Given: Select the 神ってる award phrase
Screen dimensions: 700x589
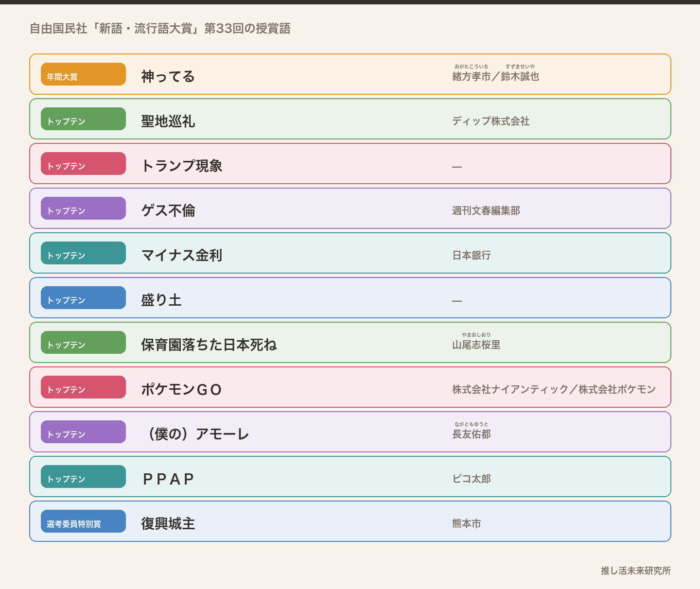Looking at the screenshot, I should point(168,76).
